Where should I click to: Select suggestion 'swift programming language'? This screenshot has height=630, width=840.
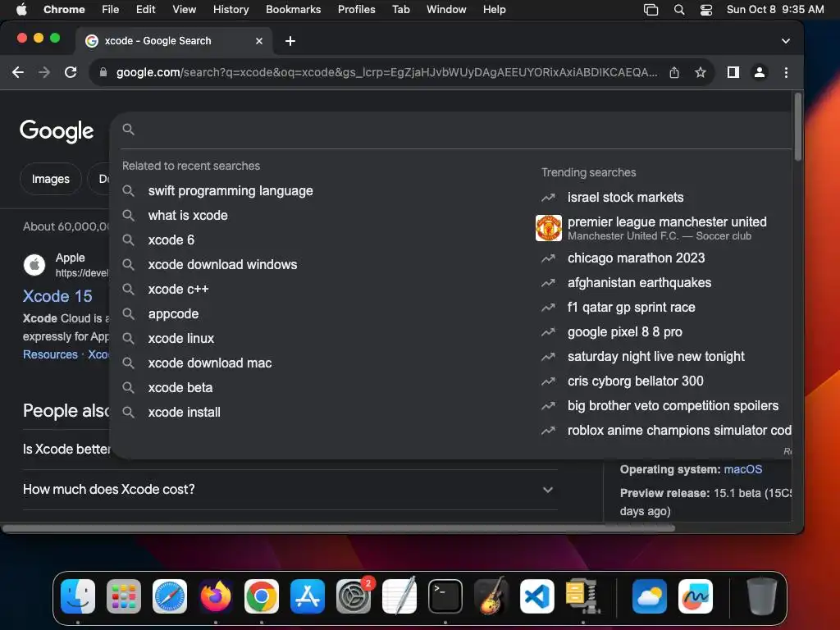point(231,190)
